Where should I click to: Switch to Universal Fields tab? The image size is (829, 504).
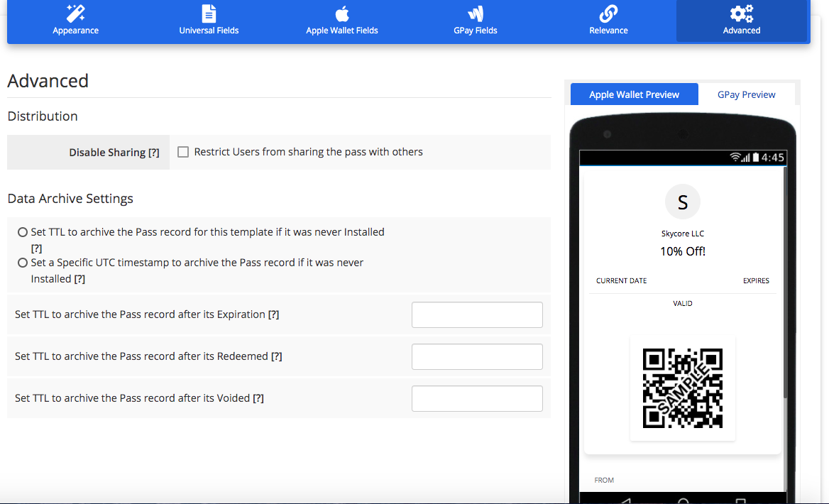pyautogui.click(x=209, y=21)
